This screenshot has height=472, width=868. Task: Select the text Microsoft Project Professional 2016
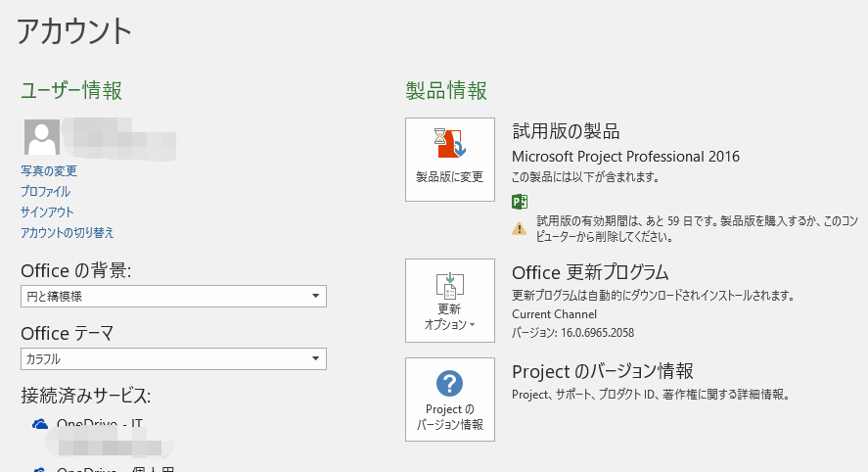tap(625, 157)
